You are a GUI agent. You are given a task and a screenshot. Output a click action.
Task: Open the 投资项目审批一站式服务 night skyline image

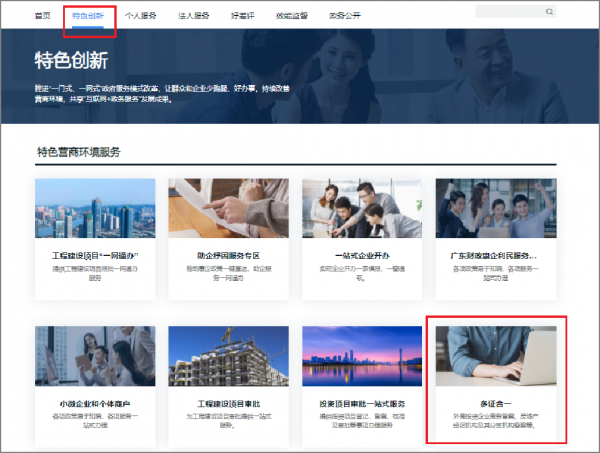362,355
